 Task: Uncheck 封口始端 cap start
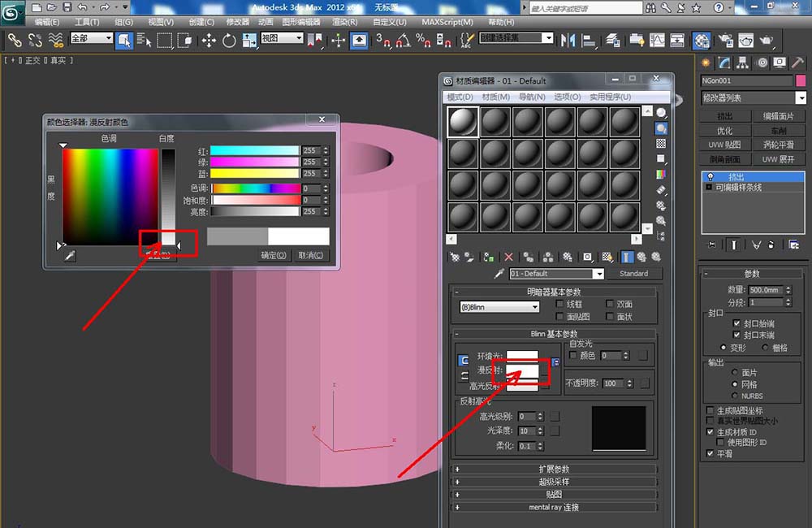pos(736,322)
